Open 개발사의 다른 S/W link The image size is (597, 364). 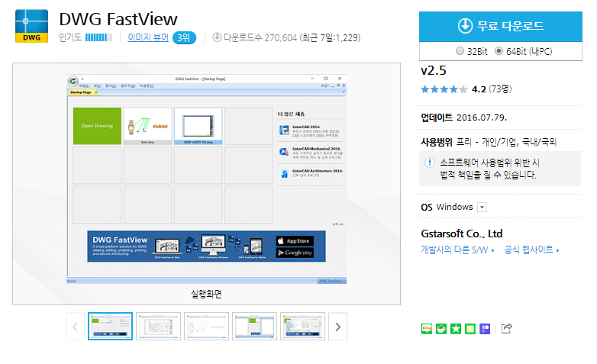(x=457, y=250)
